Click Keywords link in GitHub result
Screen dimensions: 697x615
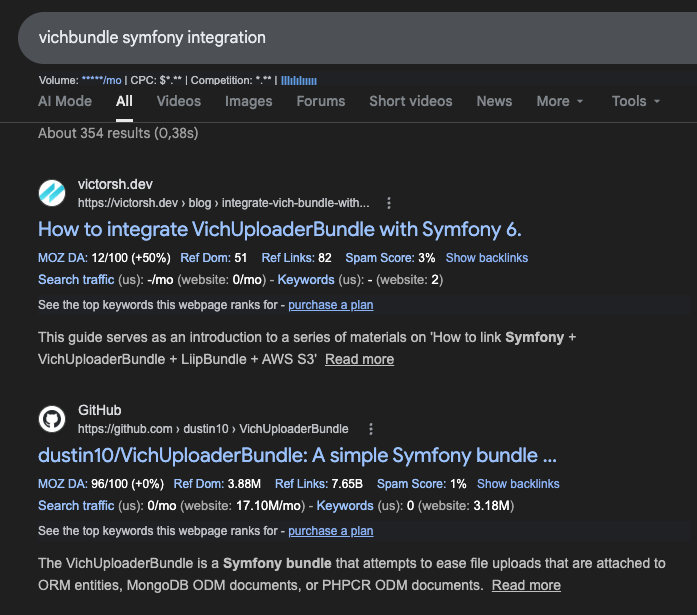(x=345, y=505)
